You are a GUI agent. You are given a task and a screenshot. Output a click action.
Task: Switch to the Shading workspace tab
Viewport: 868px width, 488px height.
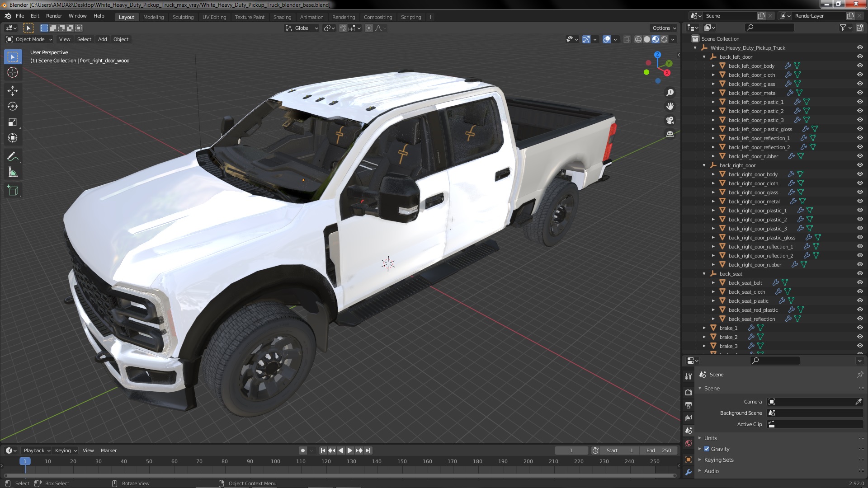click(282, 17)
